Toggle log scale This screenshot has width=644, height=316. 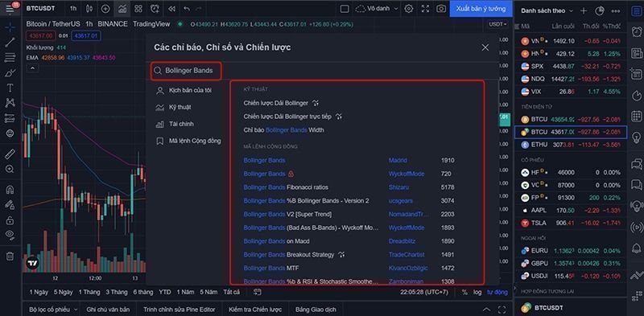pyautogui.click(x=477, y=292)
